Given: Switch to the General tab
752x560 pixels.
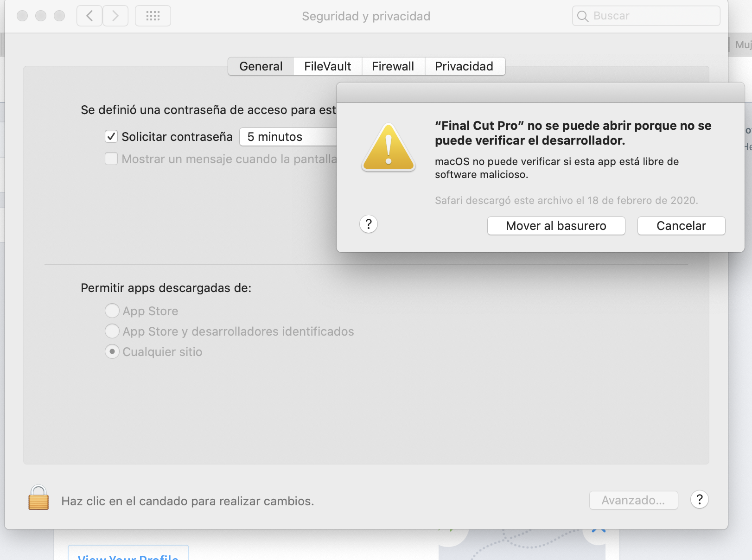Looking at the screenshot, I should 261,66.
